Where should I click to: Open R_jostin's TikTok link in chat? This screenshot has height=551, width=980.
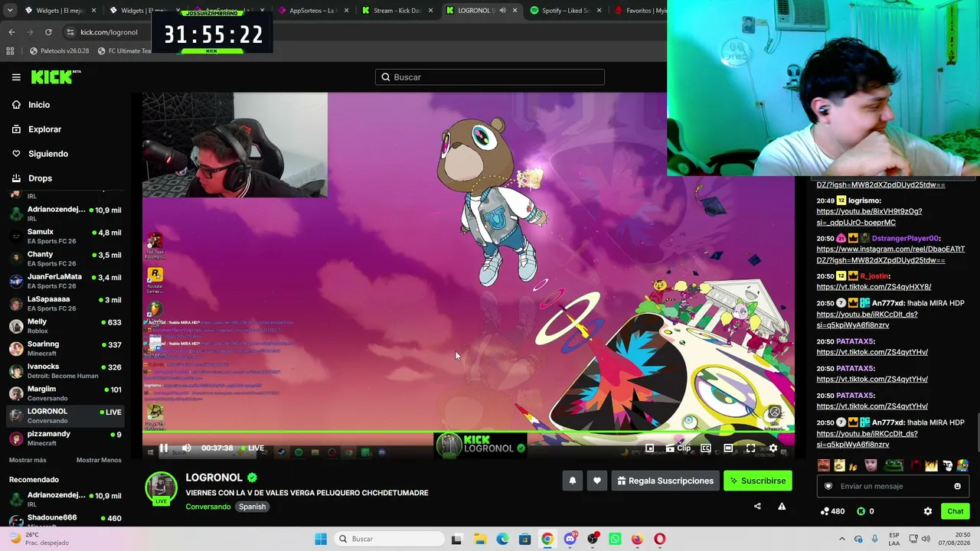click(x=874, y=287)
